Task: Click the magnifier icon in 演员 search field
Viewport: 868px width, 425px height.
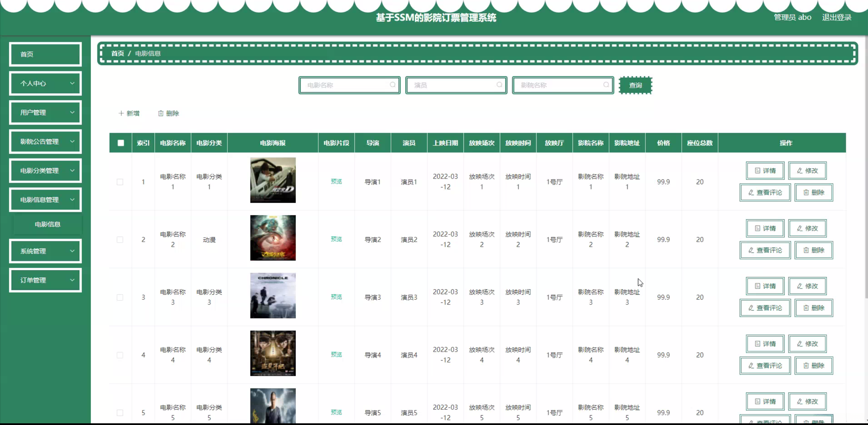Action: point(499,85)
